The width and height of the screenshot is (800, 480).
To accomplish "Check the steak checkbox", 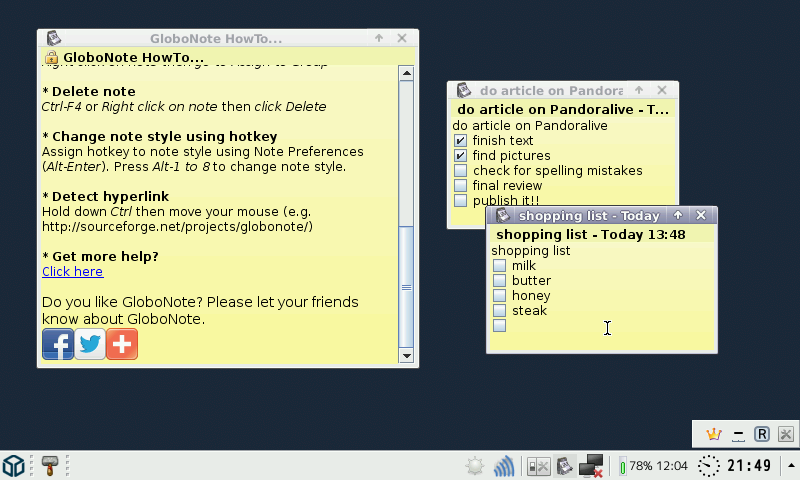I will pyautogui.click(x=499, y=310).
